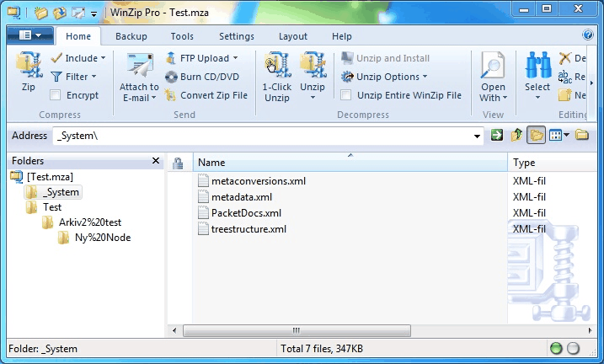
Task: Click Convert Zip File
Action: pos(206,95)
